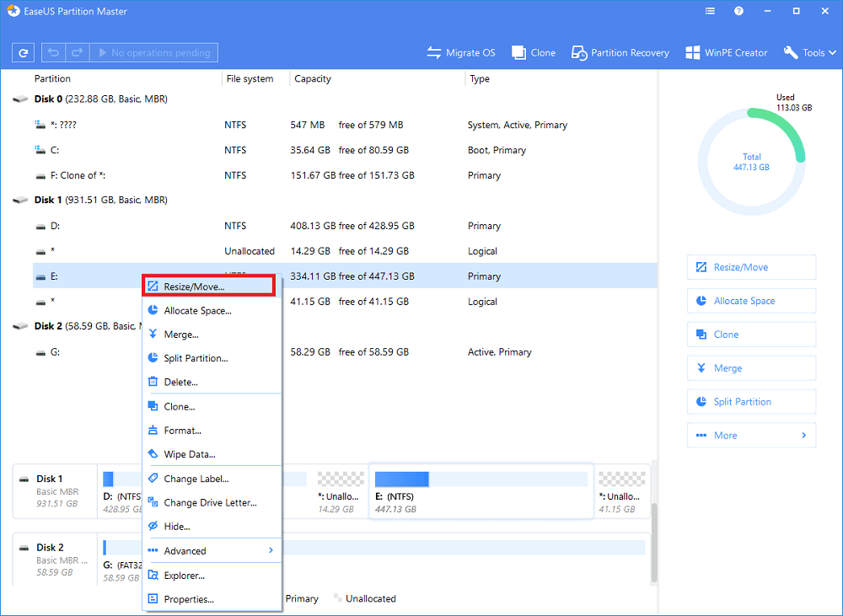Click the Disk 0 drive icon

click(x=20, y=99)
